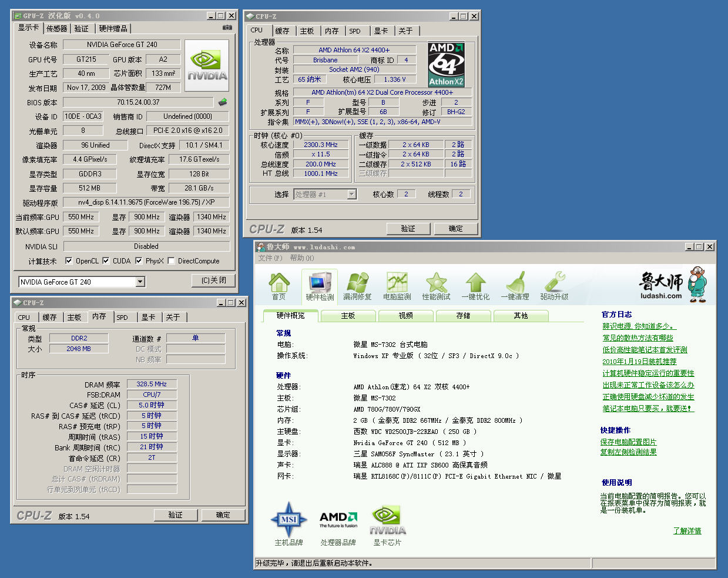This screenshot has height=578, width=728.
Task: Switch to 传感器 tab in GPU-Z
Action: [x=57, y=29]
